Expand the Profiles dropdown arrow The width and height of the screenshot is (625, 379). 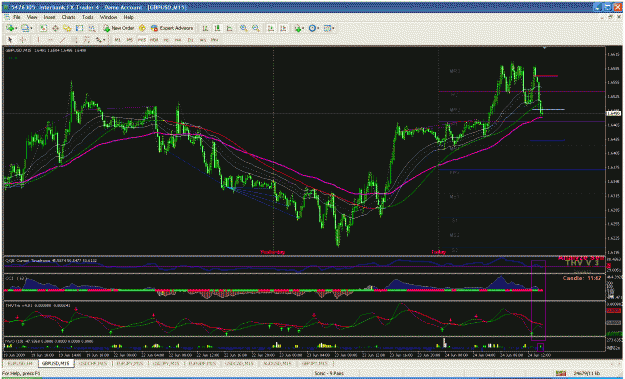click(31, 28)
